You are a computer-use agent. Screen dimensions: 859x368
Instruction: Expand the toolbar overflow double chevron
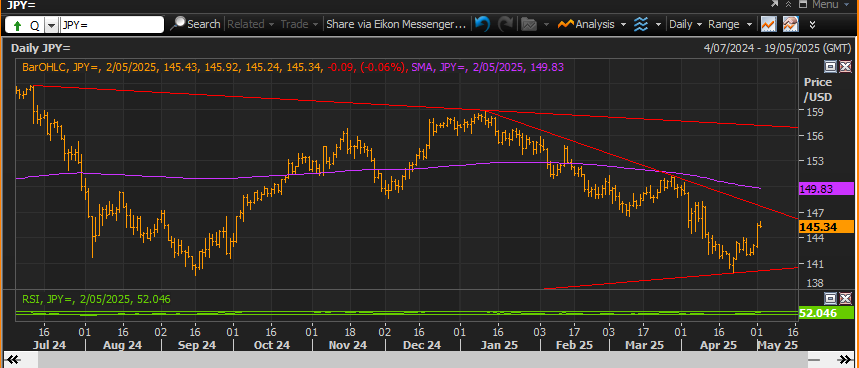tap(812, 25)
